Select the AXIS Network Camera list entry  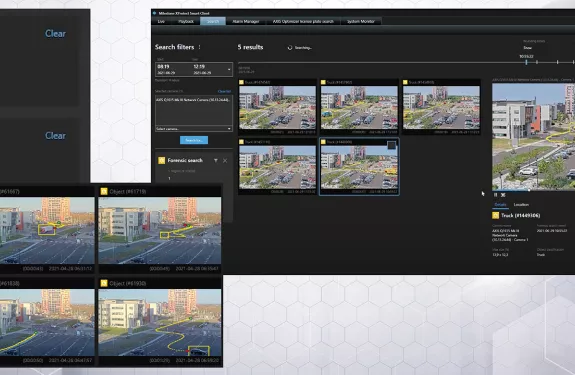click(x=193, y=99)
